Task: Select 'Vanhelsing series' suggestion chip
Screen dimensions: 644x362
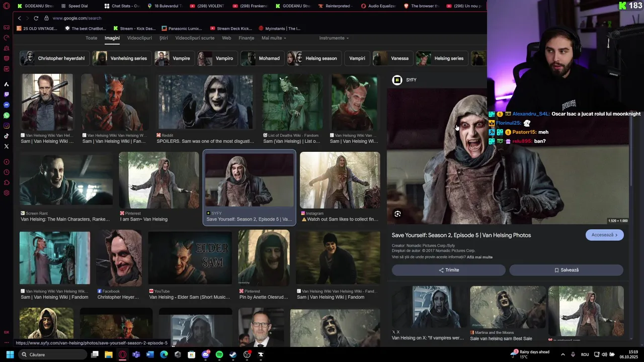Action: (121, 58)
